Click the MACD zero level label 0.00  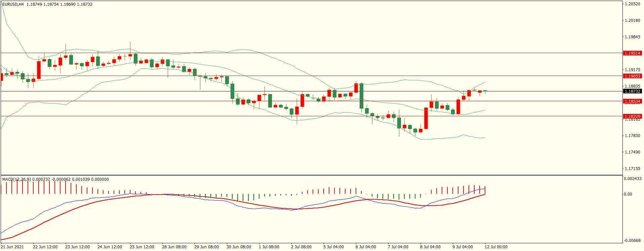pyautogui.click(x=628, y=194)
